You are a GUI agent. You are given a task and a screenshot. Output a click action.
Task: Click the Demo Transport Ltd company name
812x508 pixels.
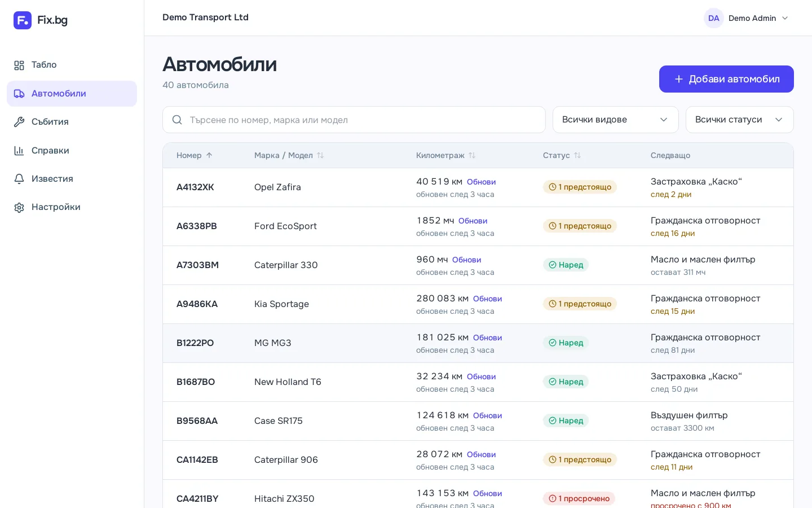coord(205,17)
